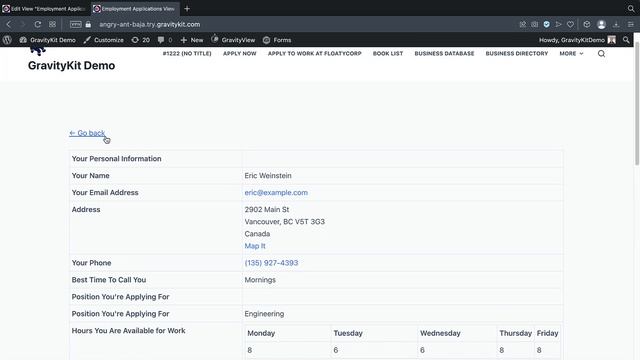
Task: Click the heart bookmark icon
Action: click(570, 24)
